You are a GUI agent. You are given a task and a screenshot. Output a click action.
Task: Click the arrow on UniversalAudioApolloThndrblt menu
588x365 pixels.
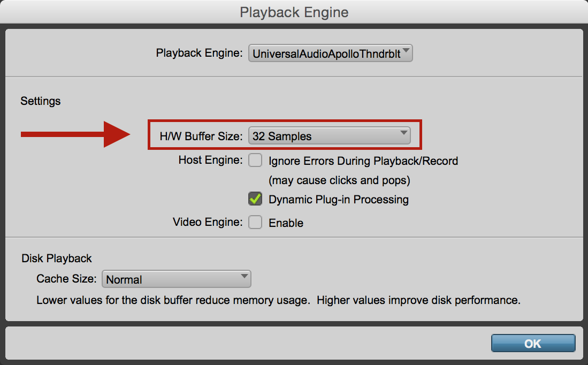click(406, 52)
